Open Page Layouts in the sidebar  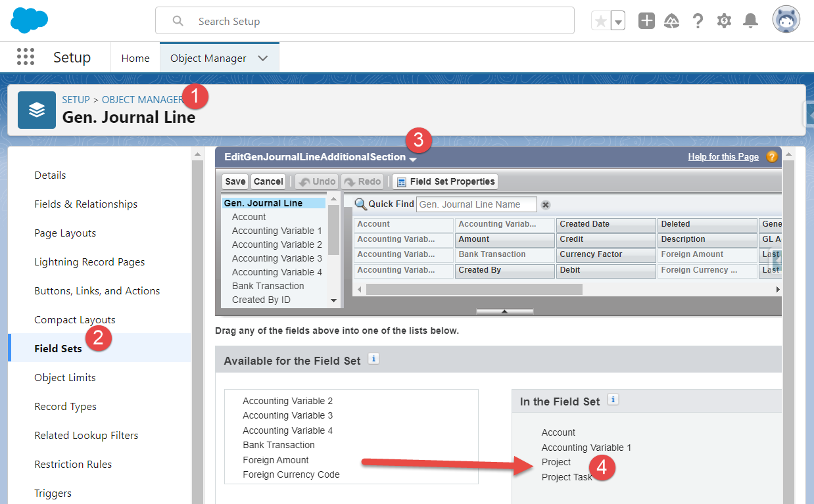click(65, 233)
